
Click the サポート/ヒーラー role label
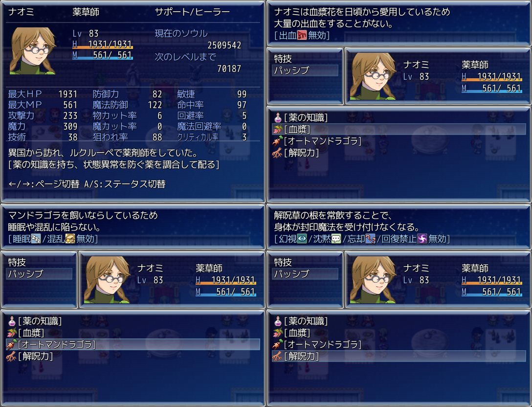coord(192,12)
